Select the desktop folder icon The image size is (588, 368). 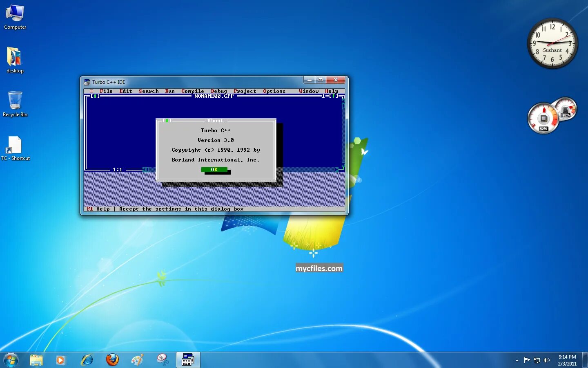15,60
